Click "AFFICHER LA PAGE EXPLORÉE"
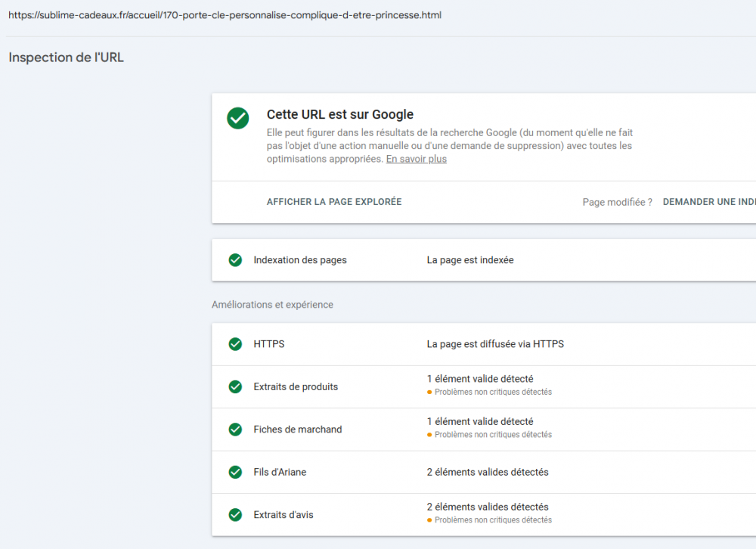The width and height of the screenshot is (756, 549). coord(334,202)
